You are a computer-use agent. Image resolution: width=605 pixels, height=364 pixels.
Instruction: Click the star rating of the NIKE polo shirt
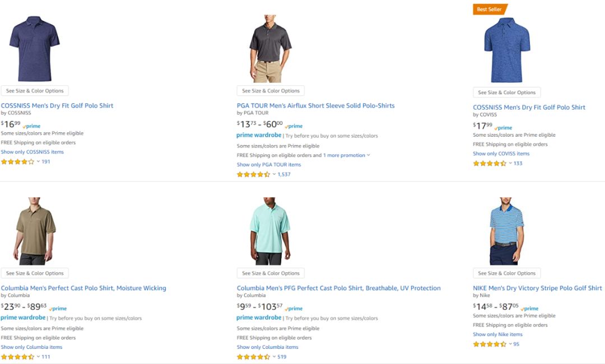coord(490,344)
